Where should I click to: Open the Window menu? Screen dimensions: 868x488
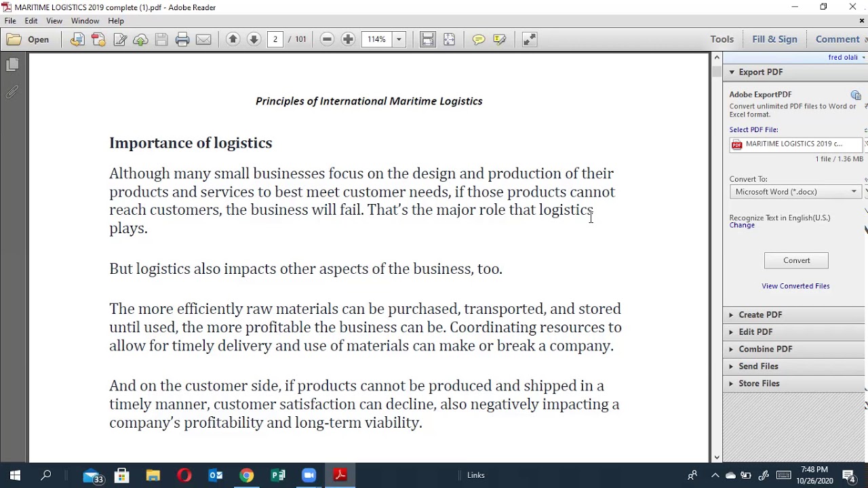tap(85, 21)
